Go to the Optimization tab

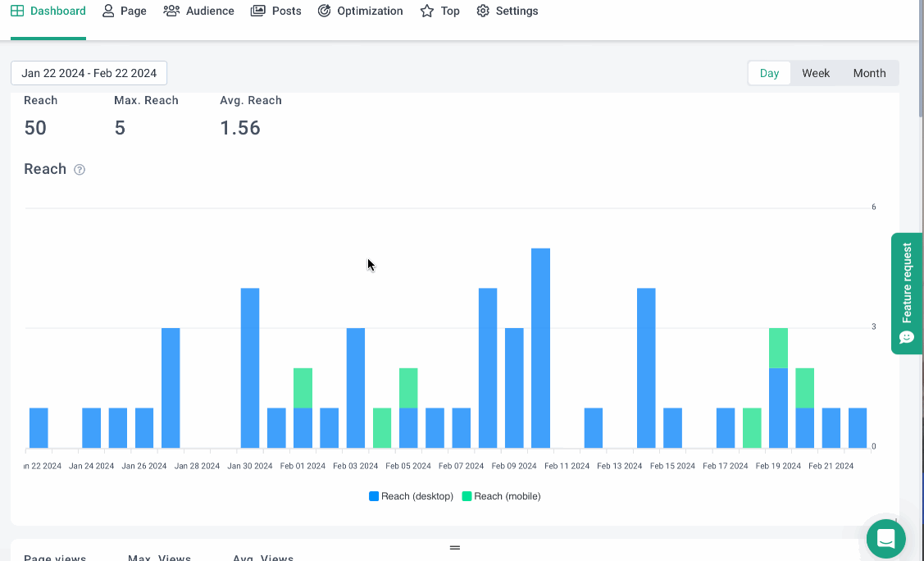370,11
